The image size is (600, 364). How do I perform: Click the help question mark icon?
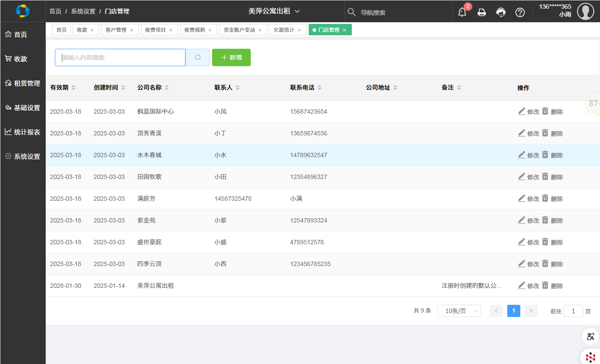point(520,12)
